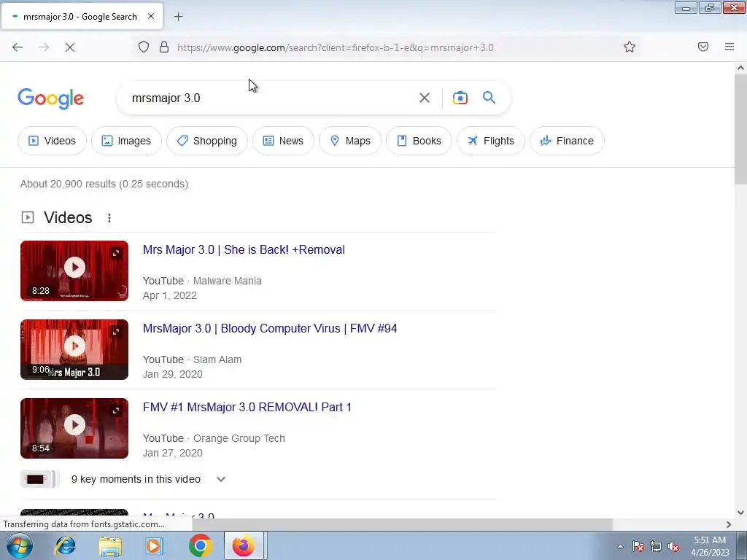
Task: Expand 9 key moments in this video
Action: click(x=148, y=479)
